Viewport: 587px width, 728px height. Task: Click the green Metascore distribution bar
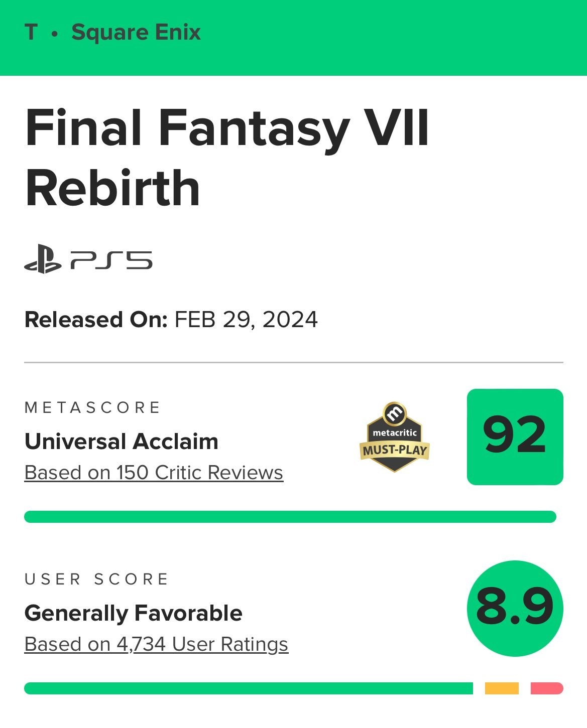[290, 517]
